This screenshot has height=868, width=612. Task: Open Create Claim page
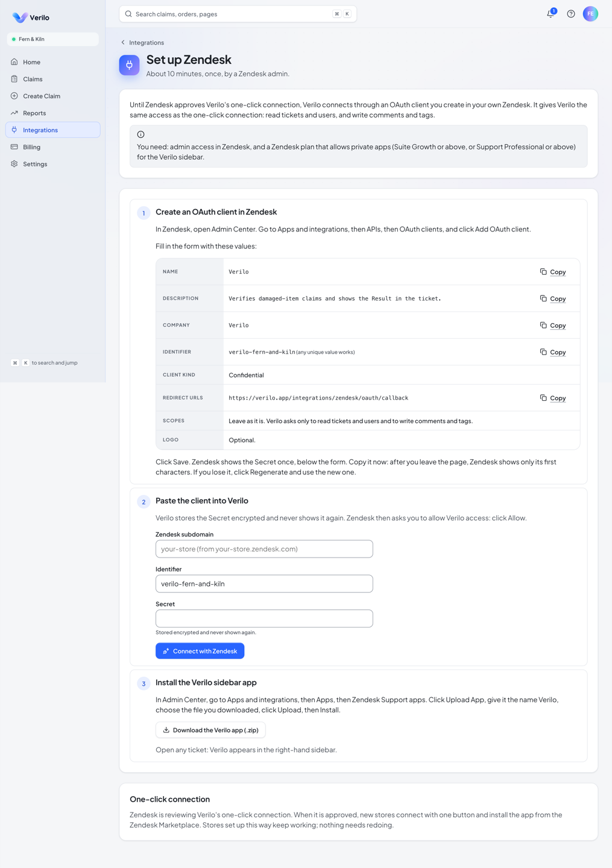click(x=53, y=96)
